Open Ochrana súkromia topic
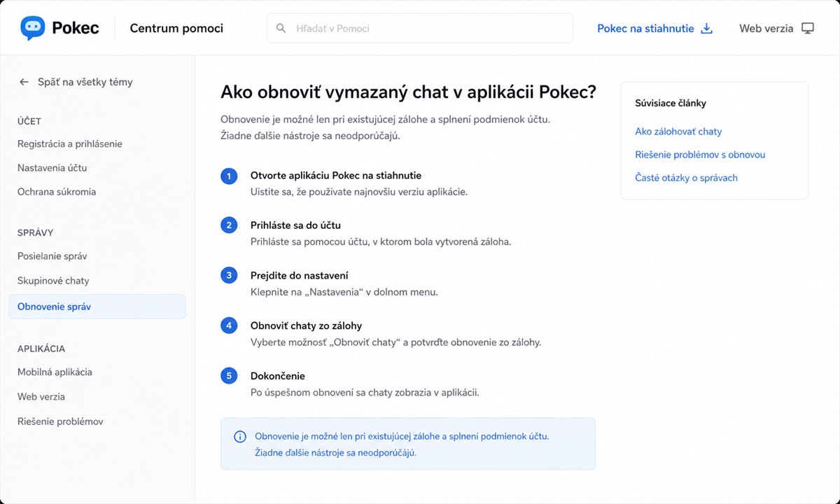The image size is (840, 504). [57, 192]
